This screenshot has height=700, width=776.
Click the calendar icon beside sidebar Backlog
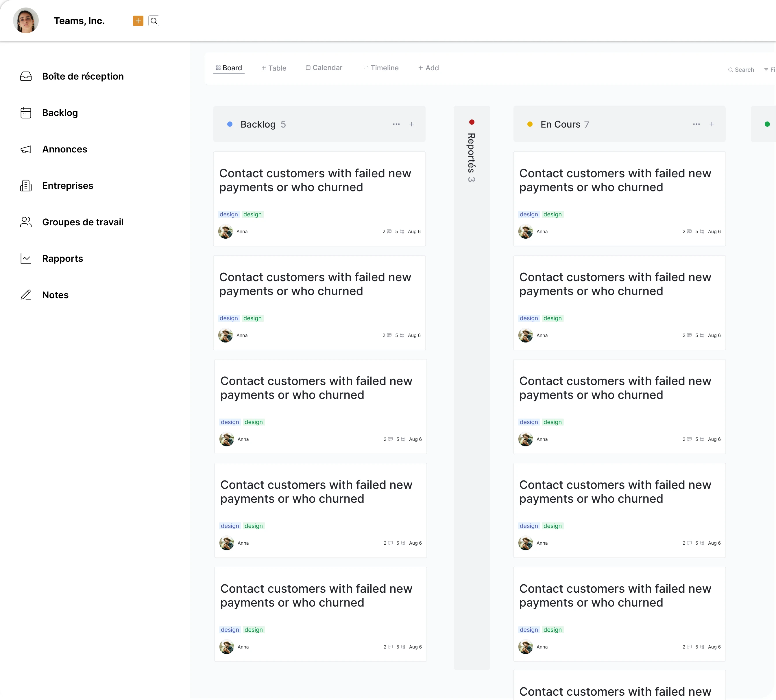coord(26,113)
